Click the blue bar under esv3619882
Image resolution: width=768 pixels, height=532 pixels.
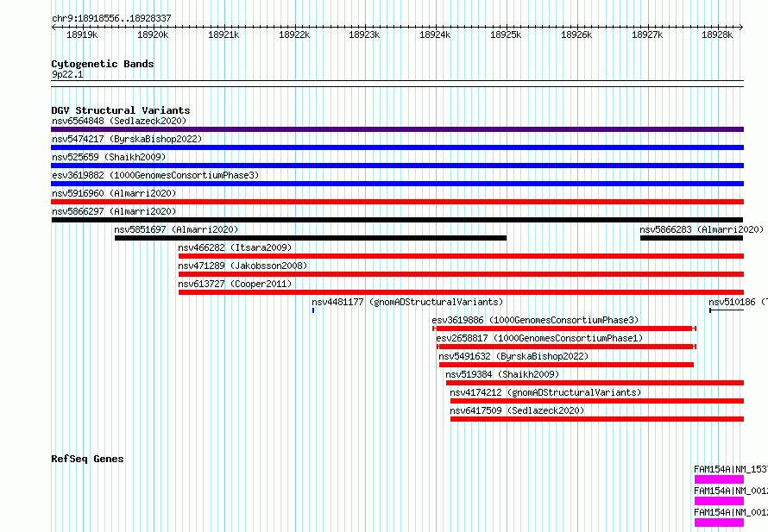click(x=397, y=184)
